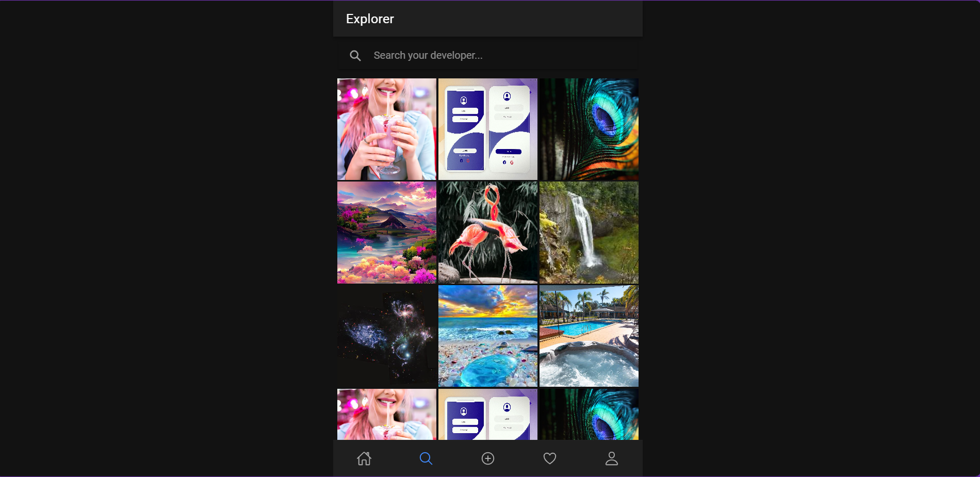This screenshot has width=980, height=477.
Task: Open the swimming pool and hot tub photo
Action: [x=589, y=336]
